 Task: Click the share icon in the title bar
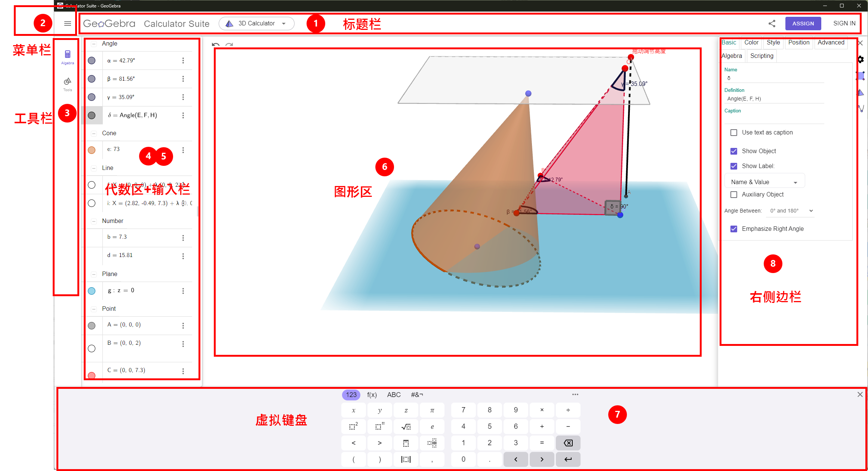(772, 23)
